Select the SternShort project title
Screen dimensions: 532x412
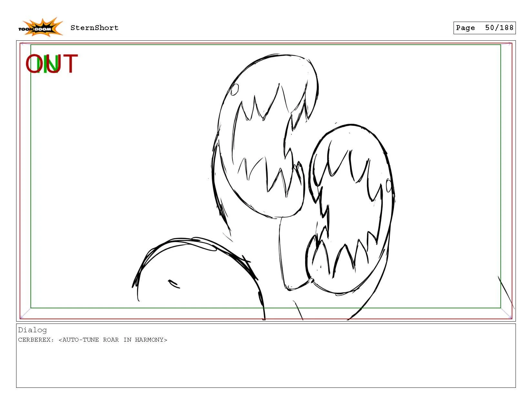[x=94, y=28]
